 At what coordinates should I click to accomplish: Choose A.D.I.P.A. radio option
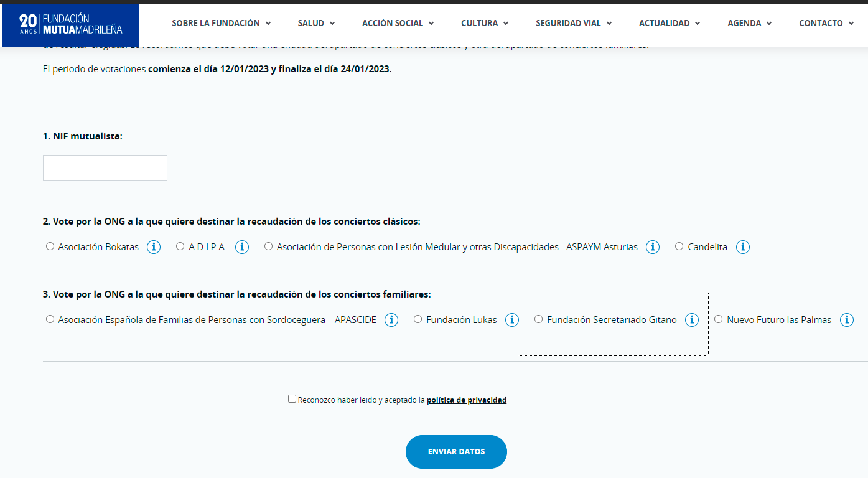[180, 246]
